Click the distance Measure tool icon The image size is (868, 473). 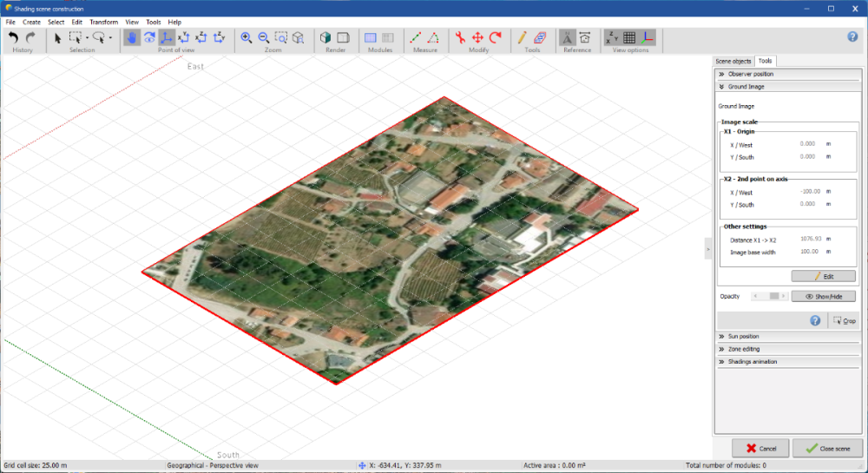click(416, 37)
